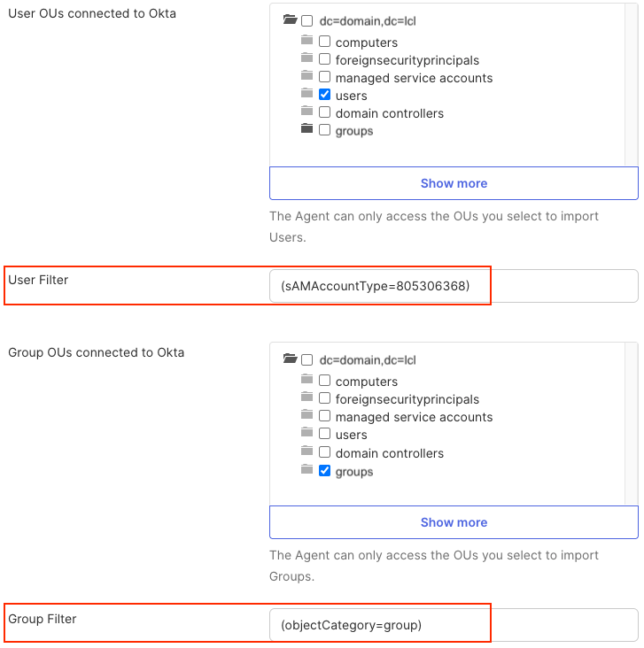Click folder icon beside managed service accounts in Group OUs

(x=306, y=416)
